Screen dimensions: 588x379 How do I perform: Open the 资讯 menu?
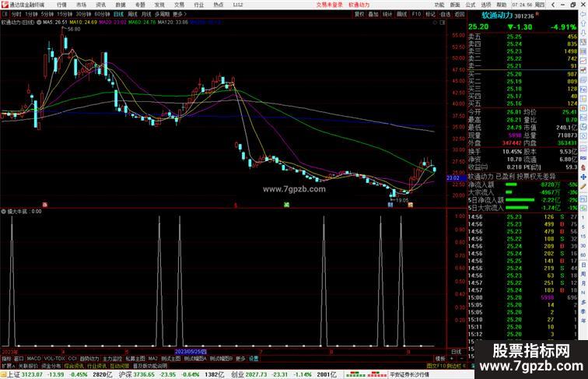[x=101, y=5]
